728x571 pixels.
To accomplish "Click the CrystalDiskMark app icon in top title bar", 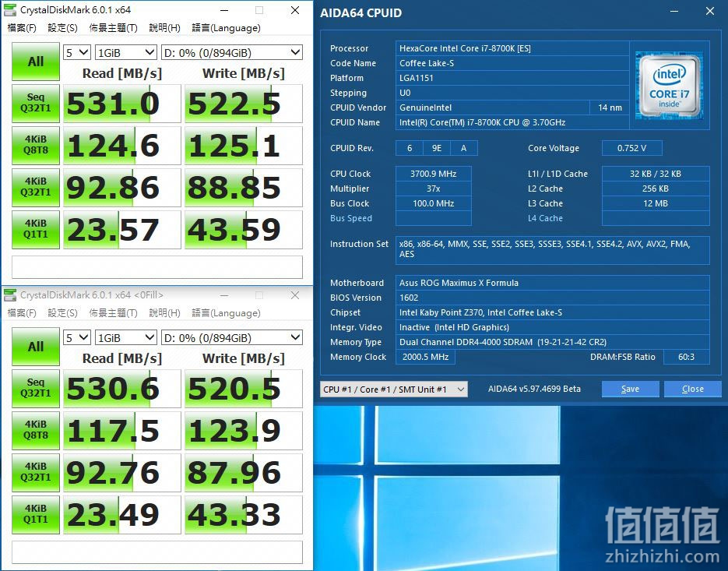I will [x=10, y=10].
